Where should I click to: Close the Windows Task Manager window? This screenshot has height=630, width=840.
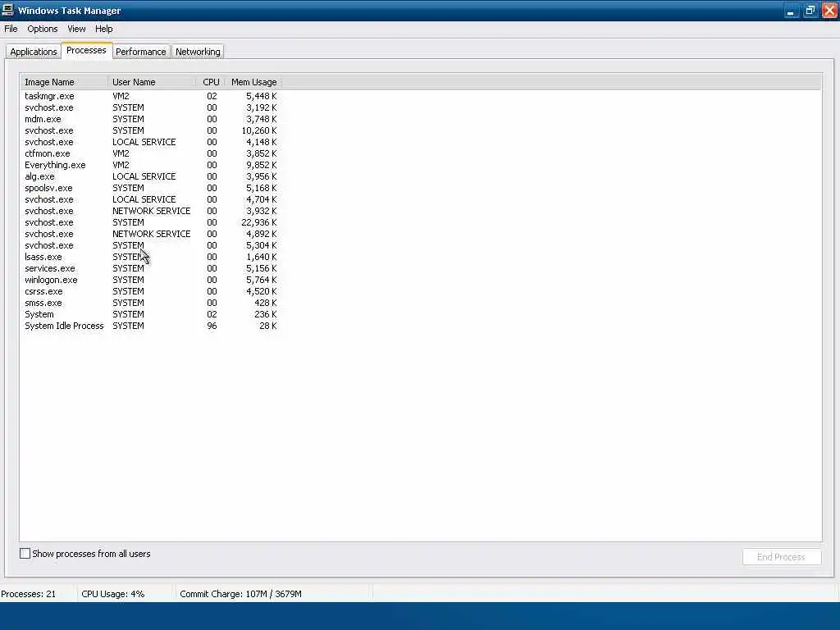(x=829, y=11)
